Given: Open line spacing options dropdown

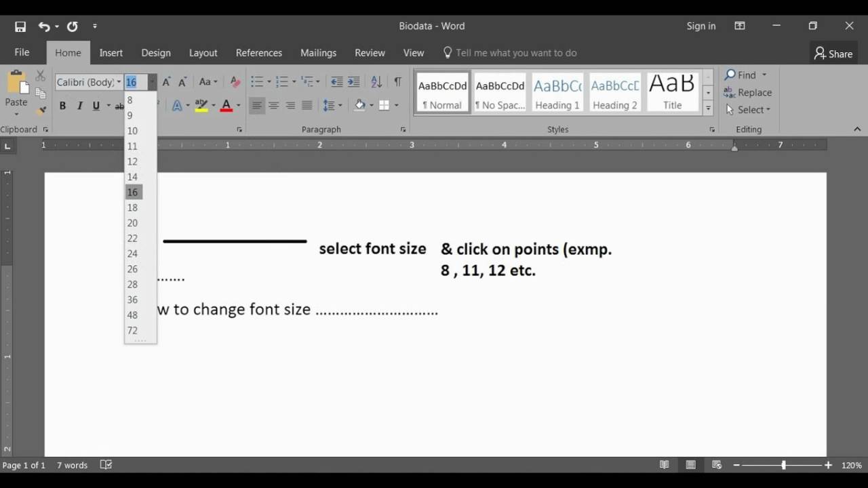Looking at the screenshot, I should [332, 106].
